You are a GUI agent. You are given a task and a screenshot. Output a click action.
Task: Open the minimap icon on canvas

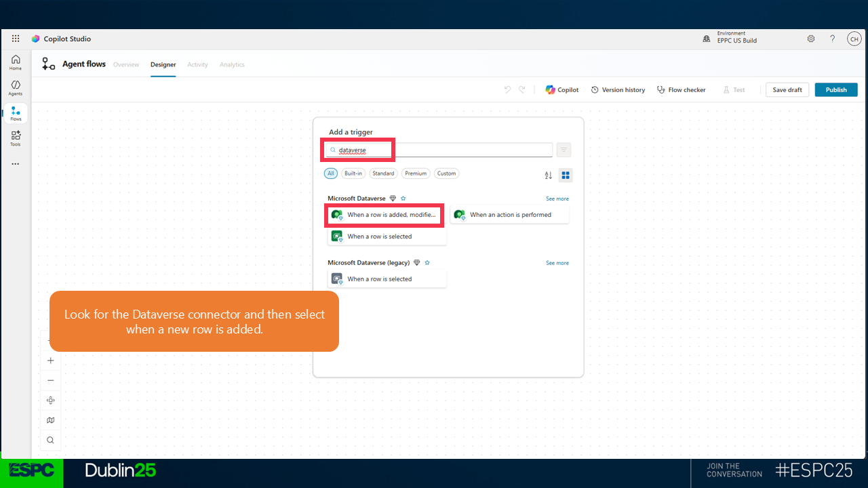pyautogui.click(x=50, y=420)
